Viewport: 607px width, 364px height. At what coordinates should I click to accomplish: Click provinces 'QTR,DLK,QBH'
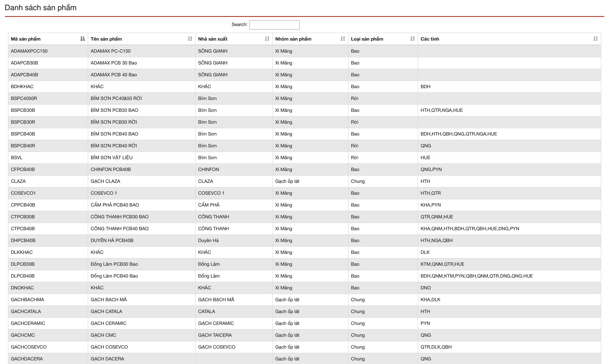coord(436,347)
